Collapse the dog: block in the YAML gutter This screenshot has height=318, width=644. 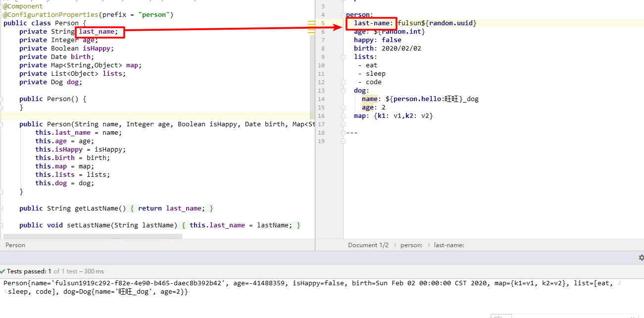(x=342, y=91)
